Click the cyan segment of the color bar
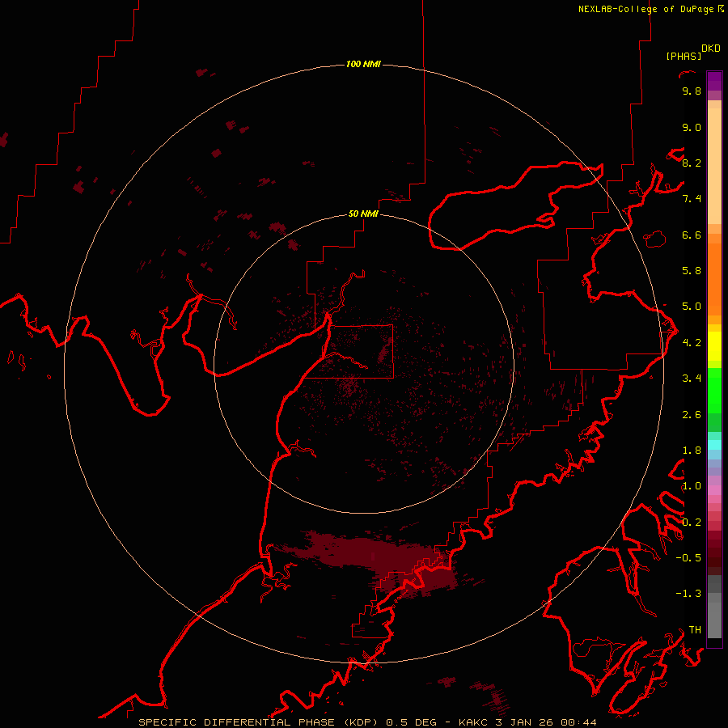 pos(714,445)
